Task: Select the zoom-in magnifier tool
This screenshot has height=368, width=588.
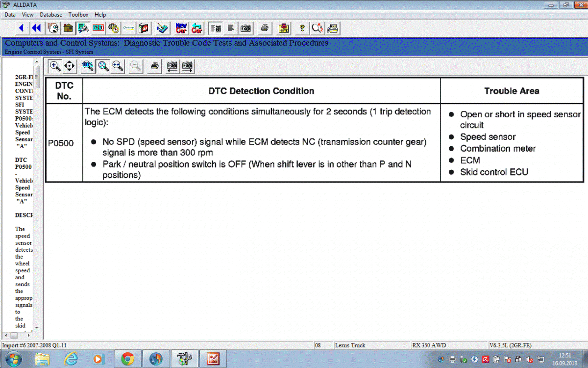Action: pyautogui.click(x=54, y=66)
